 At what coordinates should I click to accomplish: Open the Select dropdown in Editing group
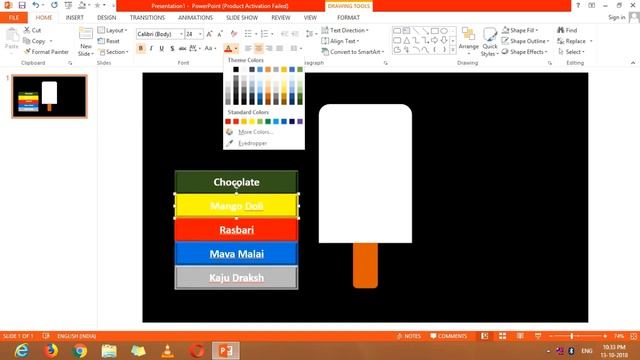click(571, 52)
